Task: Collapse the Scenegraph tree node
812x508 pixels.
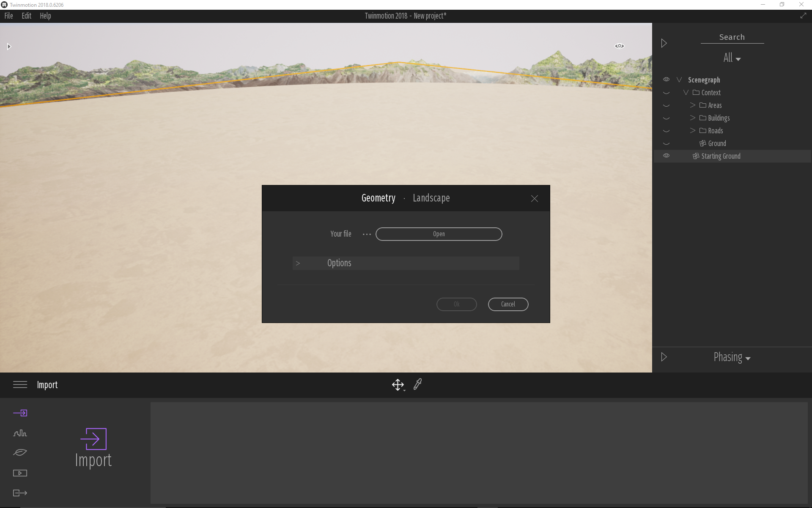Action: point(679,80)
